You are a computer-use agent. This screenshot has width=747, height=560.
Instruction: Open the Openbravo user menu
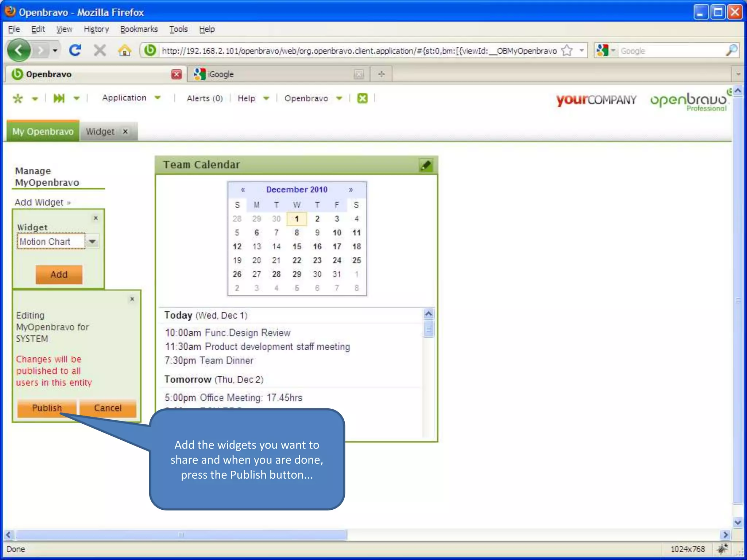[313, 98]
